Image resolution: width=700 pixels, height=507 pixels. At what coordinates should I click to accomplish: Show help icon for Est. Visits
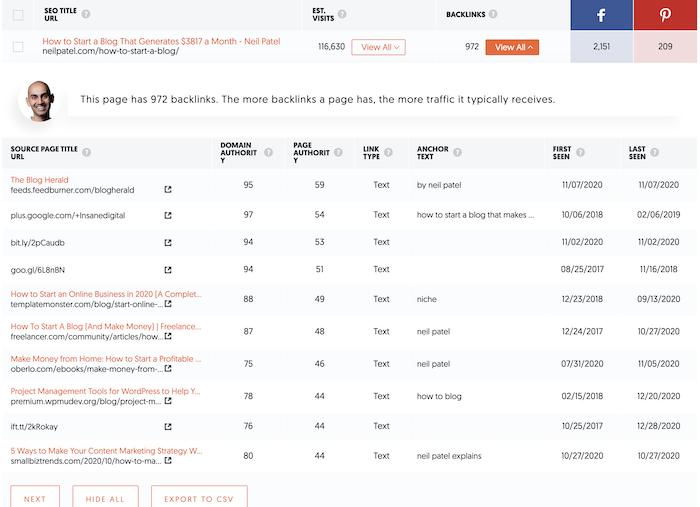(x=342, y=14)
